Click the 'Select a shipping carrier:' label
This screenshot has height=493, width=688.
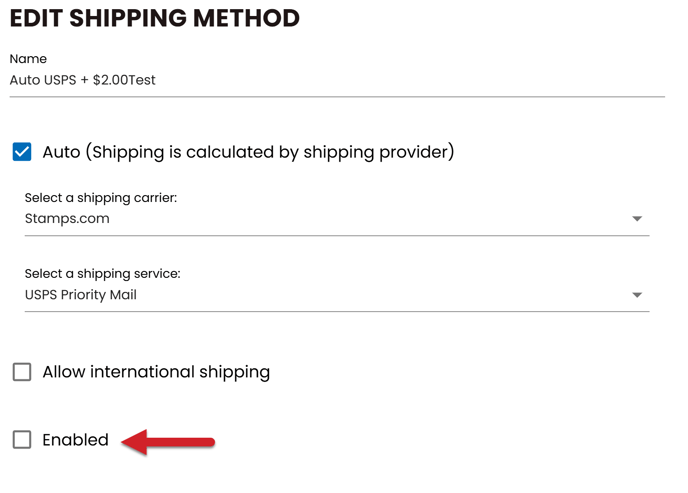point(100,198)
